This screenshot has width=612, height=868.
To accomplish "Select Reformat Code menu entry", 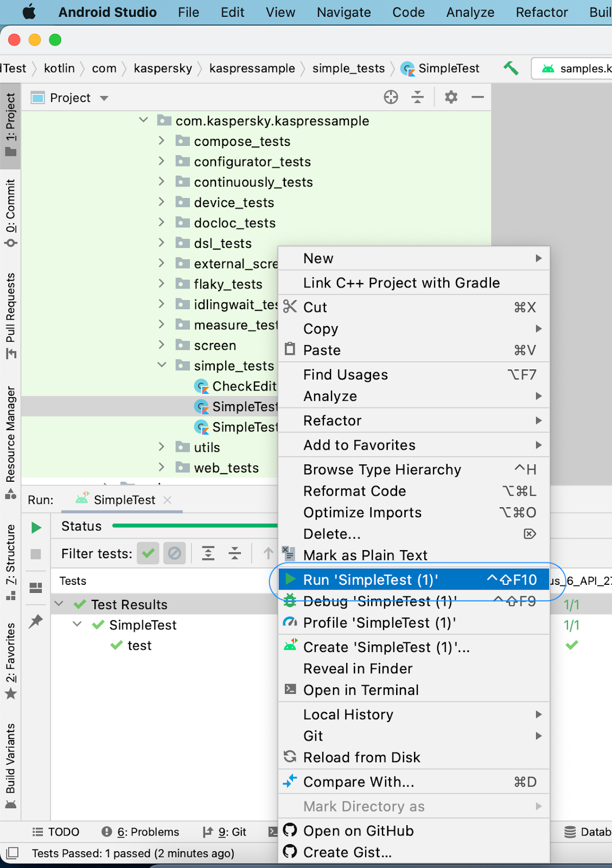I will tap(414, 491).
